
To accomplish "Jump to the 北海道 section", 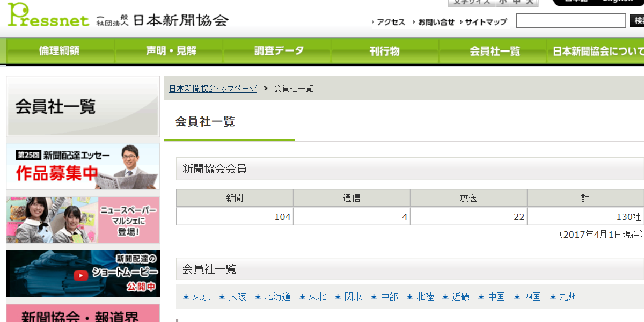I will [277, 297].
